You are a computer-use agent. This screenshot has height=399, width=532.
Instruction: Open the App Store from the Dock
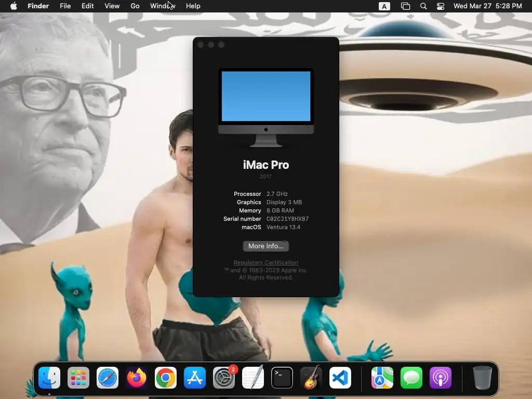click(x=195, y=378)
